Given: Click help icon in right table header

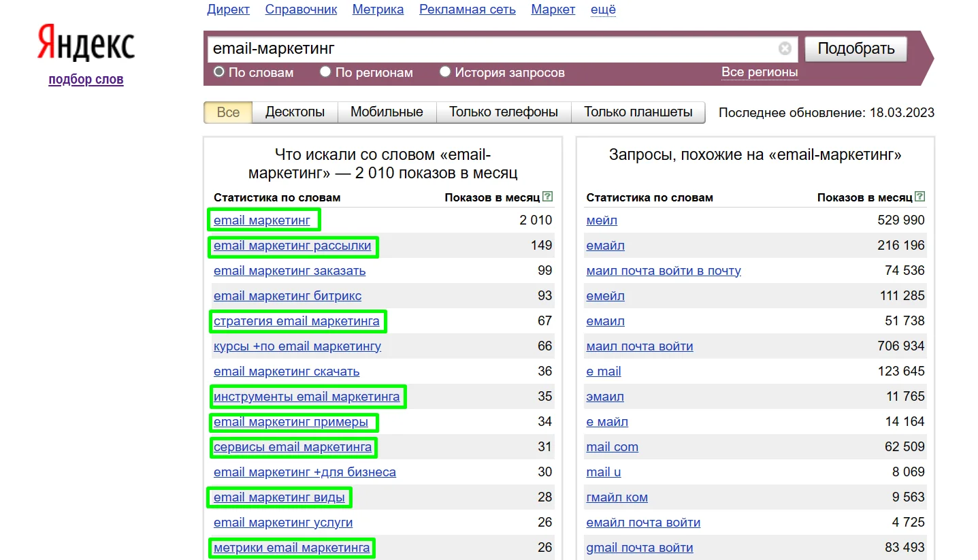Looking at the screenshot, I should point(920,197).
